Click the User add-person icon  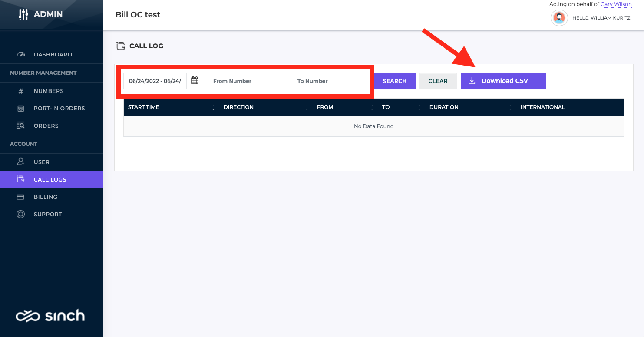pos(20,162)
